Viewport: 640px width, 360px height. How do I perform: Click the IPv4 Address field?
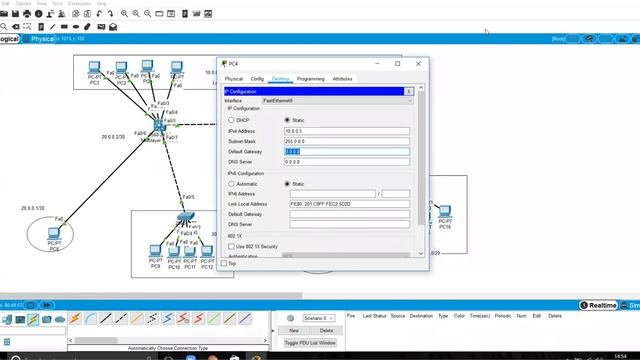point(347,131)
